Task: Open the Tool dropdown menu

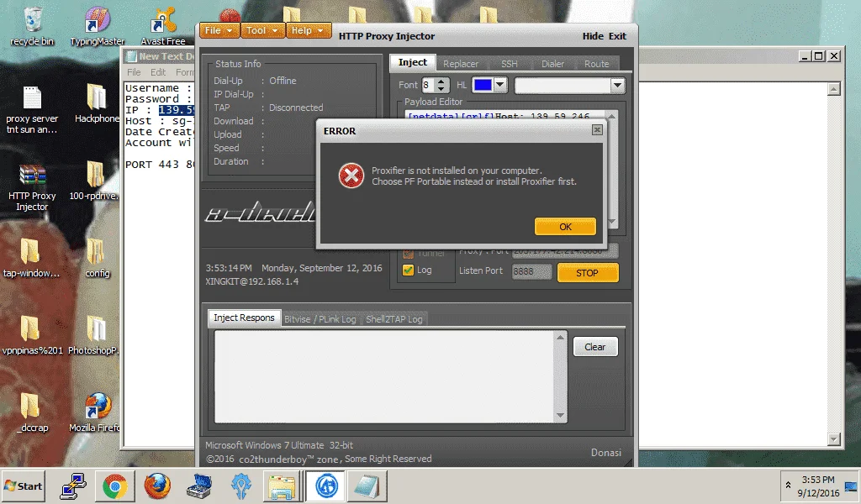Action: point(262,31)
